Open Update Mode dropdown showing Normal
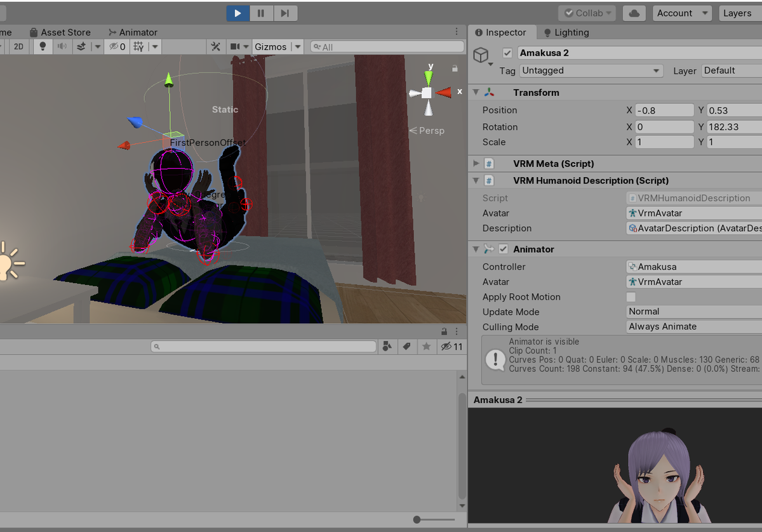Screen dimensions: 762x532 [x=694, y=312]
